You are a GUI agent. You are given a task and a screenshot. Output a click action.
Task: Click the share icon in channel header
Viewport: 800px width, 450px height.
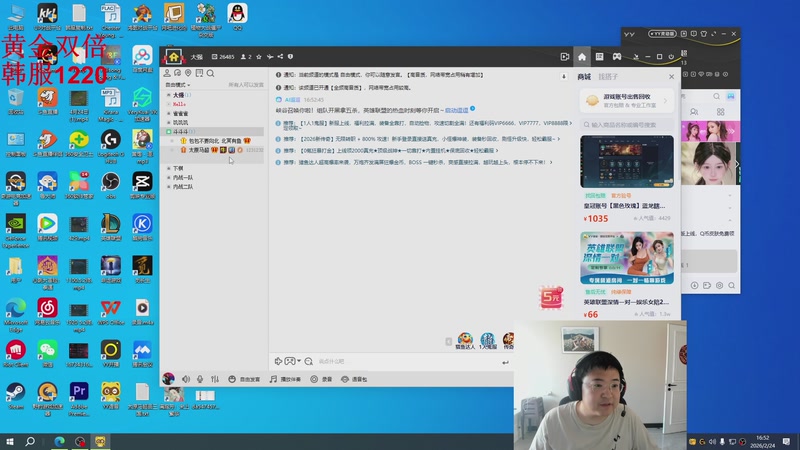coord(280,57)
